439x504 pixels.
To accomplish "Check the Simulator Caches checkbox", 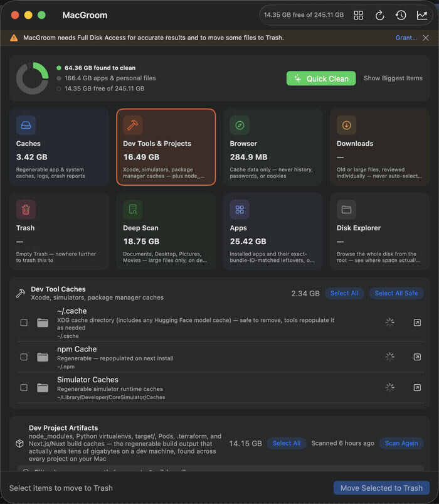I will [x=24, y=388].
